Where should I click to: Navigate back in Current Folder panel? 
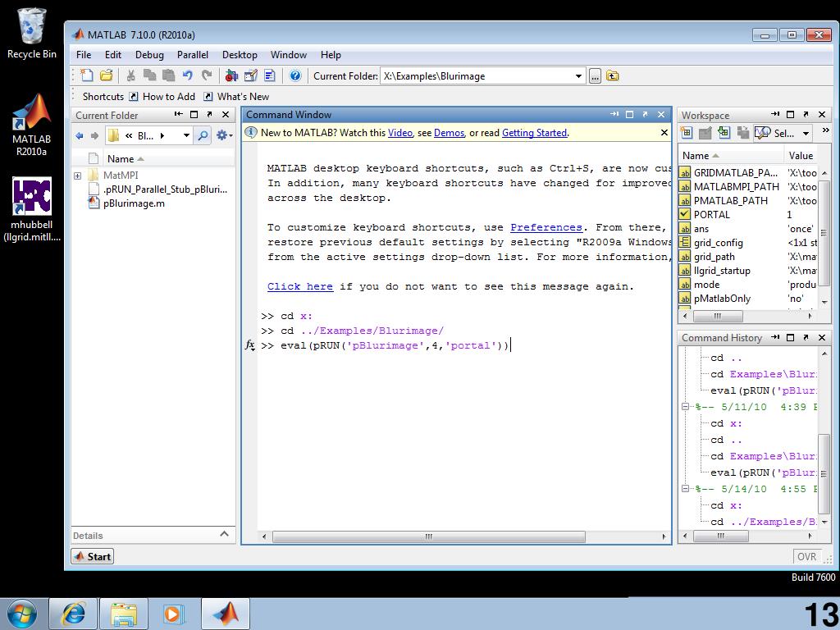80,135
